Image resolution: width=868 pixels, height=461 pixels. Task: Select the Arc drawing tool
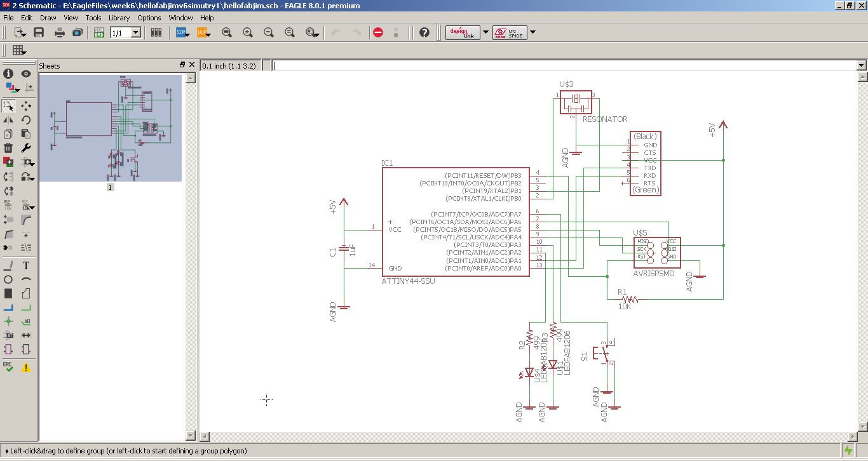[26, 279]
